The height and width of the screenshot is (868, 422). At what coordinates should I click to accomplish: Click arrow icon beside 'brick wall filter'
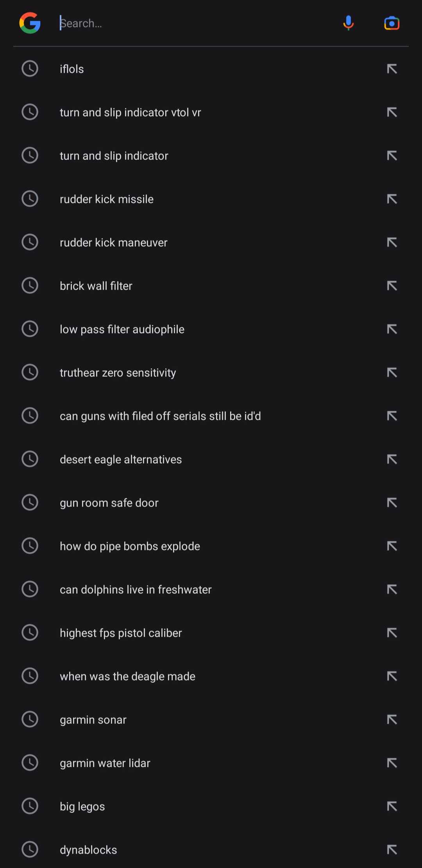pyautogui.click(x=392, y=286)
